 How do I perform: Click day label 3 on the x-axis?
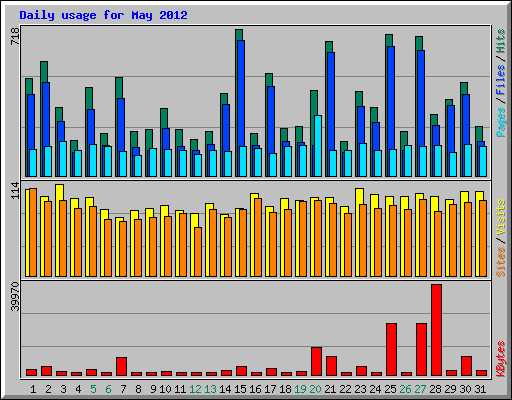[63, 389]
